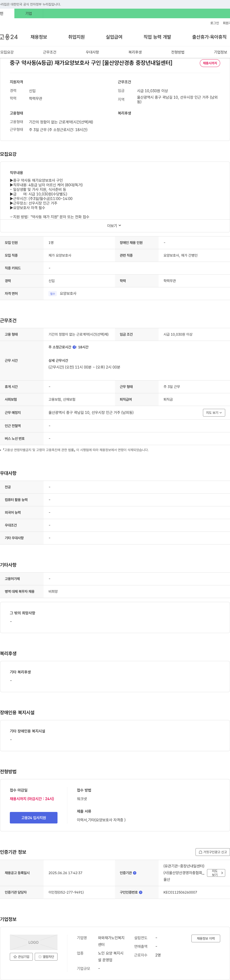
Task: Report false job ad via 거짓구인광고 신고
Action: coord(213,852)
